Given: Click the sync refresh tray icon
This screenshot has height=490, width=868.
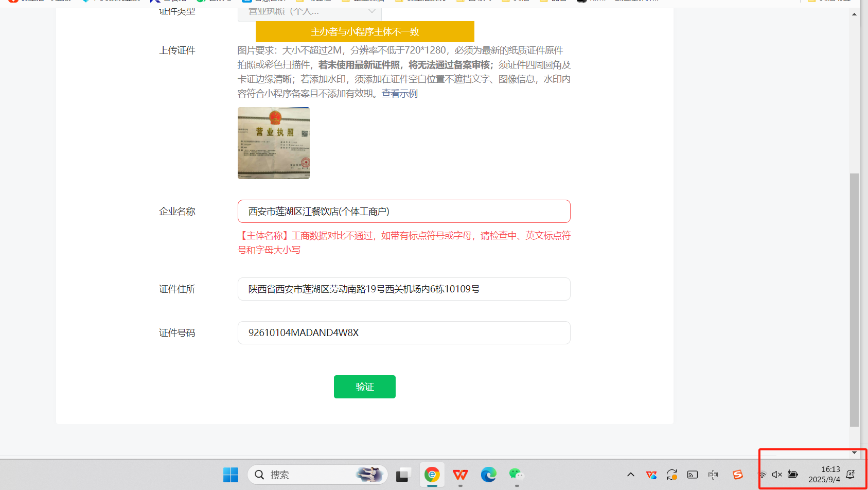Looking at the screenshot, I should pyautogui.click(x=672, y=475).
